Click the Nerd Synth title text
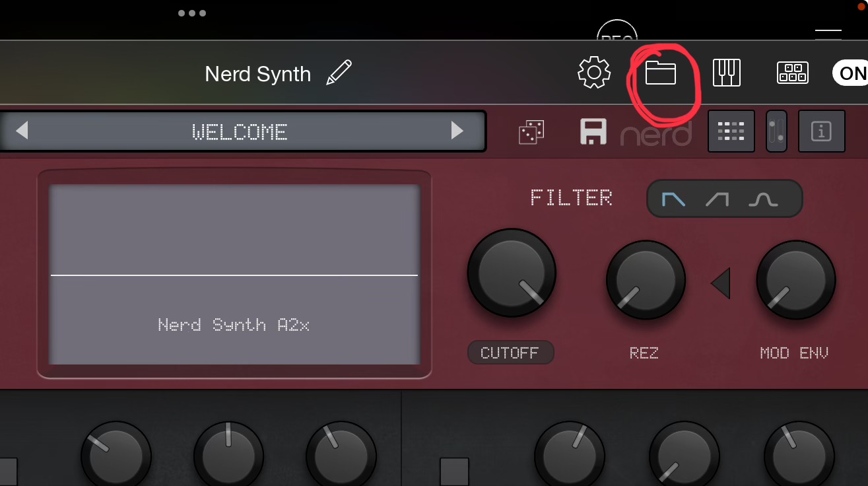Viewport: 868px width, 486px height. (x=257, y=73)
